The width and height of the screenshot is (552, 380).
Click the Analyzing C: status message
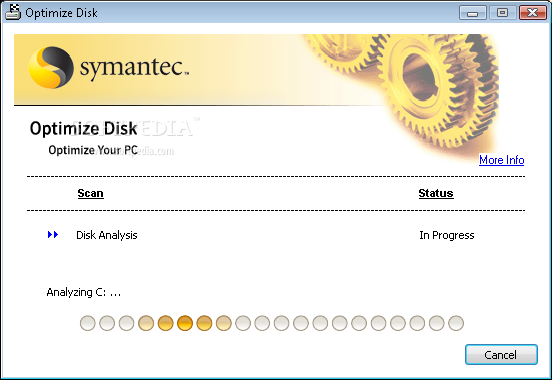click(84, 292)
